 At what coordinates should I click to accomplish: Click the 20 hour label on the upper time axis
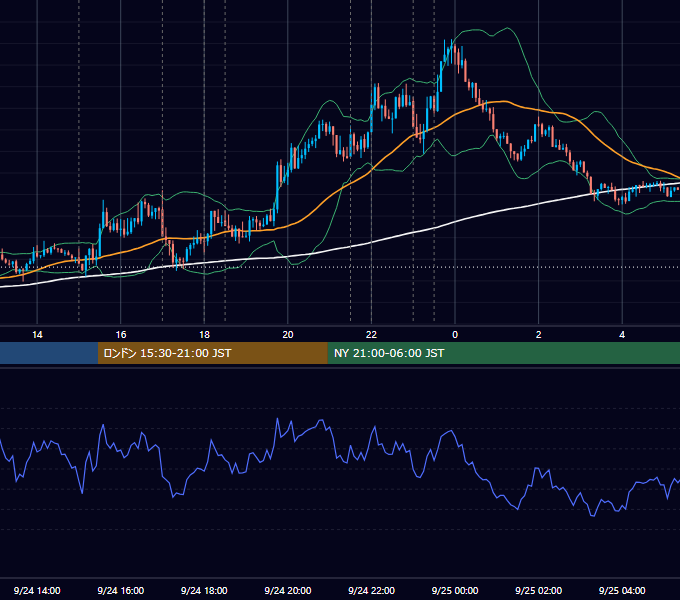pyautogui.click(x=288, y=335)
